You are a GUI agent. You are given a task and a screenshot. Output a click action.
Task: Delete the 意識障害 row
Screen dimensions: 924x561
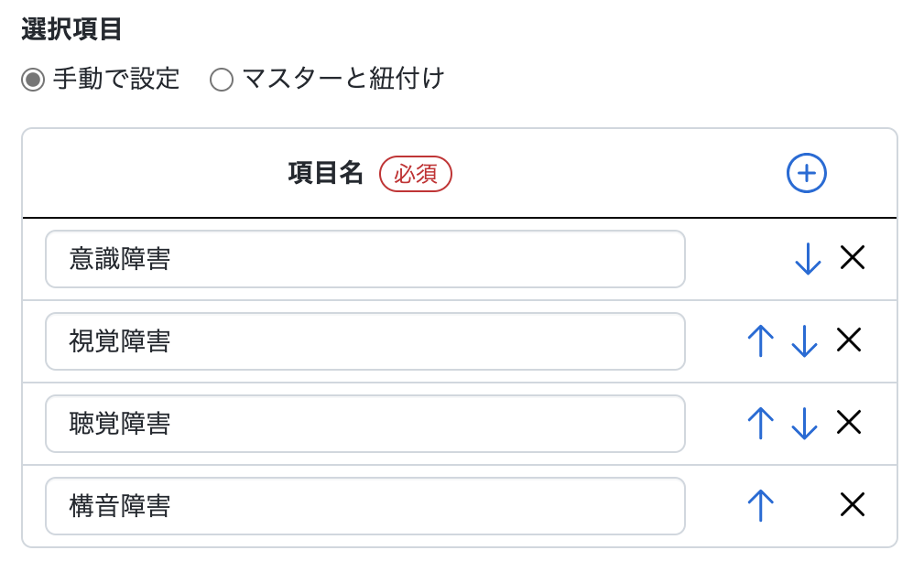pos(853,259)
